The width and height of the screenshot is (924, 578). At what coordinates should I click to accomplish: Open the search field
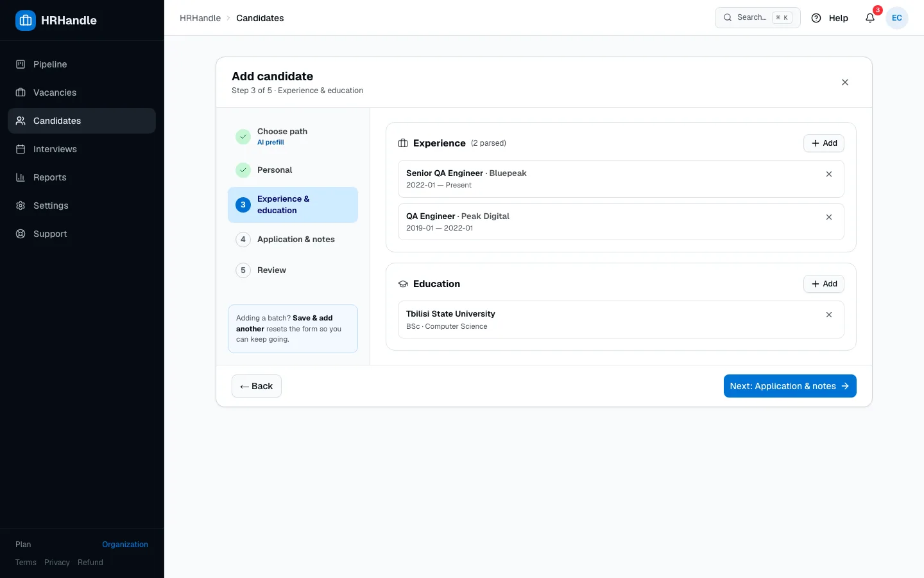coord(758,18)
